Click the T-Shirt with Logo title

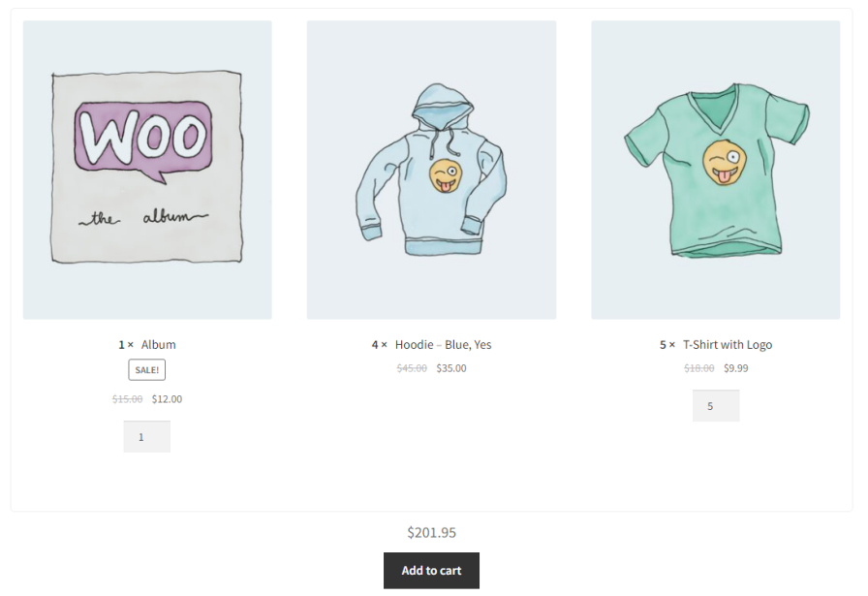[x=728, y=345]
